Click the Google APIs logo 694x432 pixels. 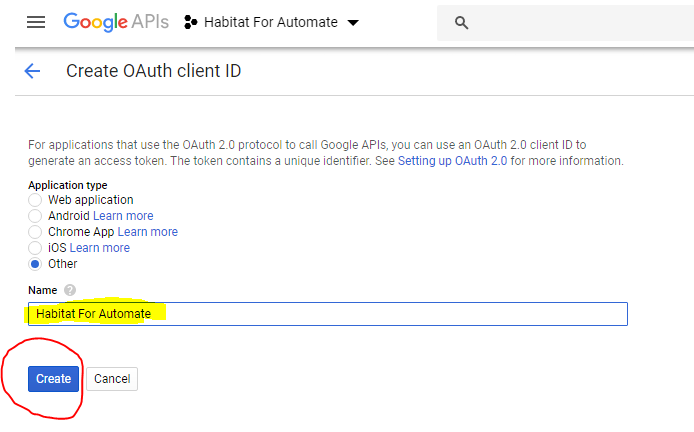(x=116, y=22)
